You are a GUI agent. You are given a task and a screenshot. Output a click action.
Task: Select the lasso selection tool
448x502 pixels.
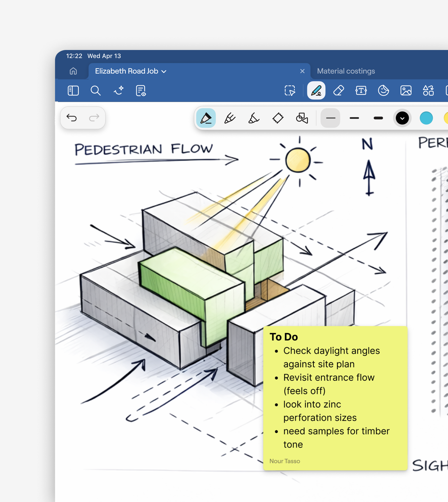tap(290, 90)
